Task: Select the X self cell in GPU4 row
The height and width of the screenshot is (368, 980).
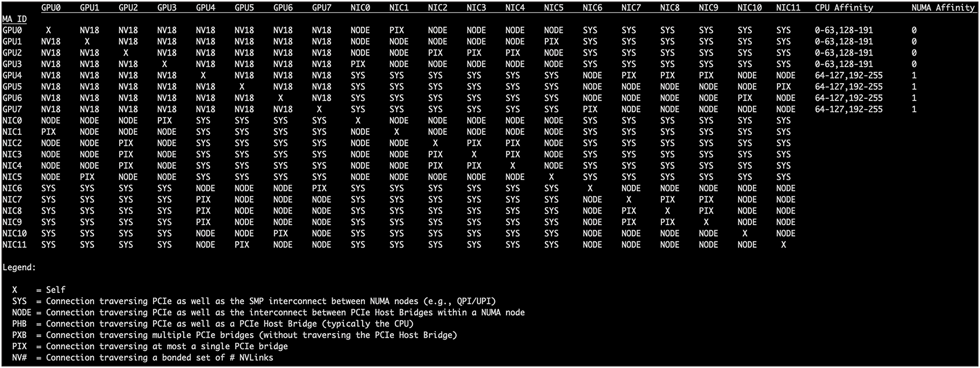Action: pyautogui.click(x=203, y=75)
